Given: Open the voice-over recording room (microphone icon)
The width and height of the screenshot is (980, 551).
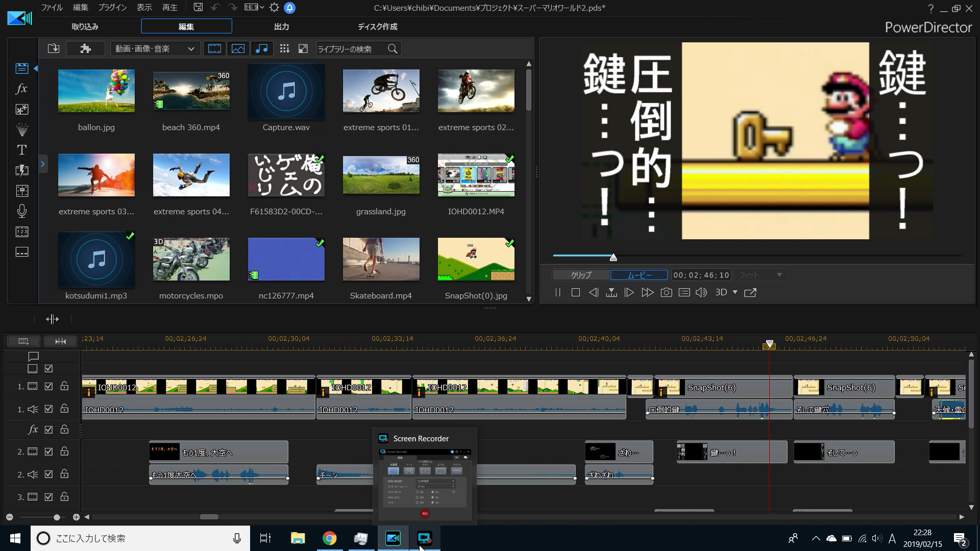Looking at the screenshot, I should [21, 211].
